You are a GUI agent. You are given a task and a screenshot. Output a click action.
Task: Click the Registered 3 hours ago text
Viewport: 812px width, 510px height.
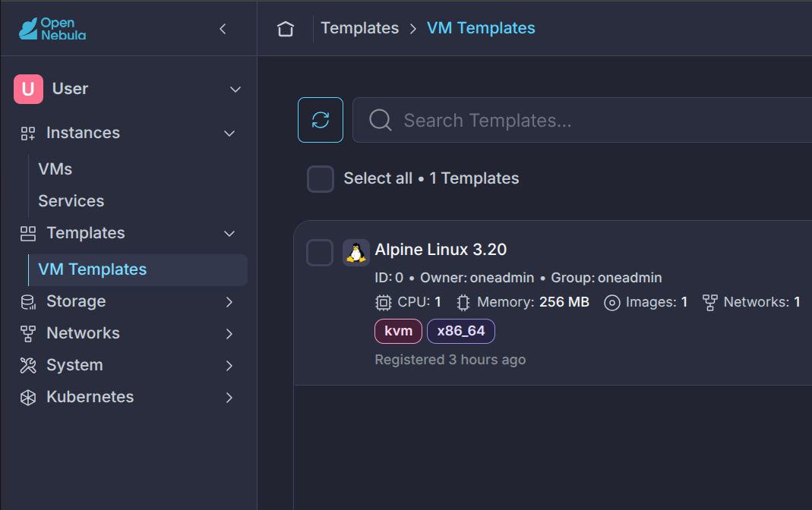pyautogui.click(x=450, y=360)
